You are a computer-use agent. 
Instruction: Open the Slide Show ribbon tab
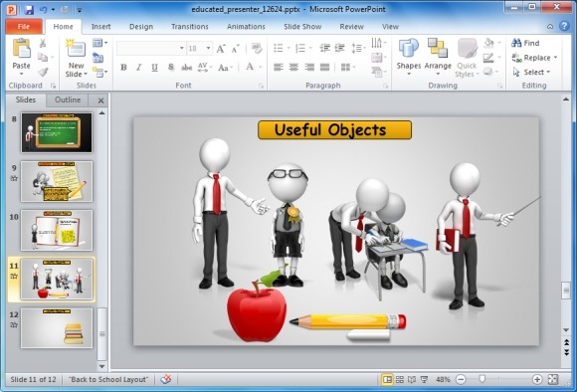click(x=302, y=27)
